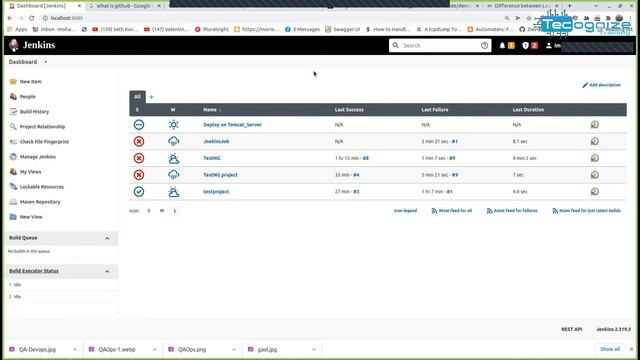
Task: Select the Dashboard [Jenkins] browser tab
Action: (45, 6)
